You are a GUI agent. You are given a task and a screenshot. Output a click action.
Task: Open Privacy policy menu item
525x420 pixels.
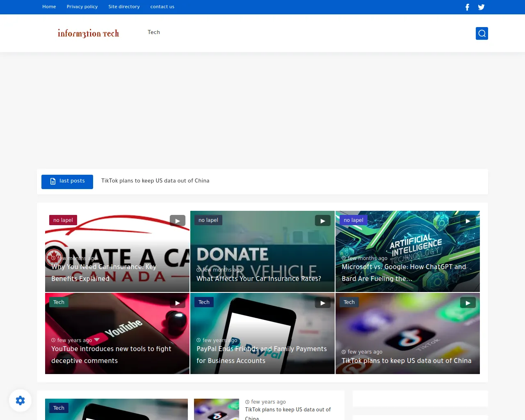[82, 7]
